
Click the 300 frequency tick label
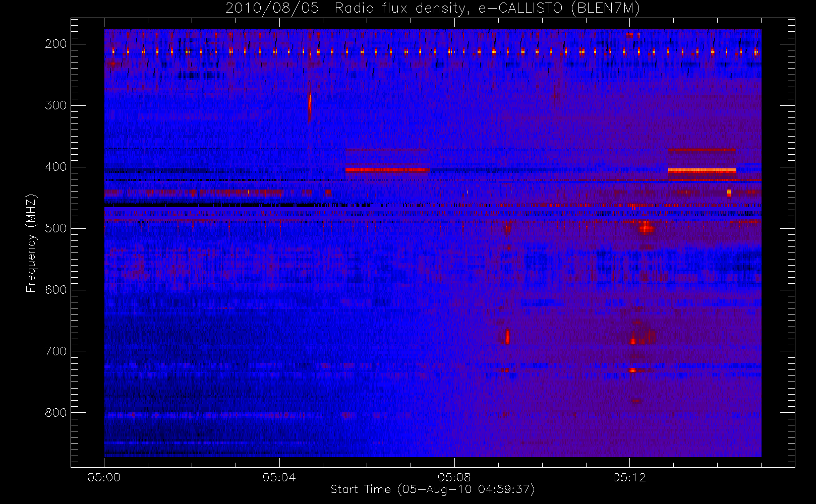pyautogui.click(x=55, y=105)
